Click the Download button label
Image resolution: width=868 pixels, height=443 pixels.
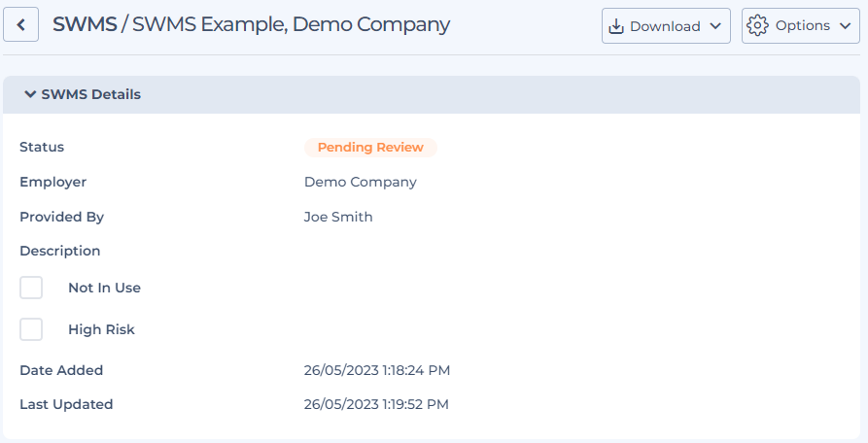(x=665, y=26)
